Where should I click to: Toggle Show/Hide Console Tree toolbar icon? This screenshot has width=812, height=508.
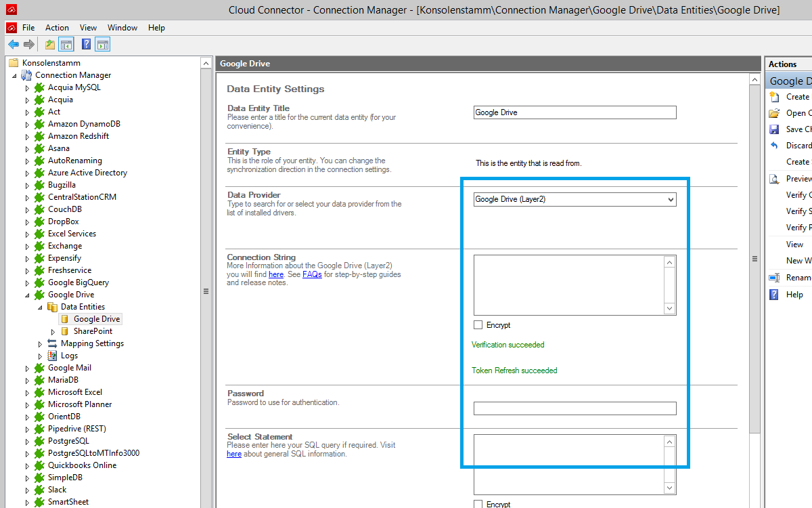point(66,45)
